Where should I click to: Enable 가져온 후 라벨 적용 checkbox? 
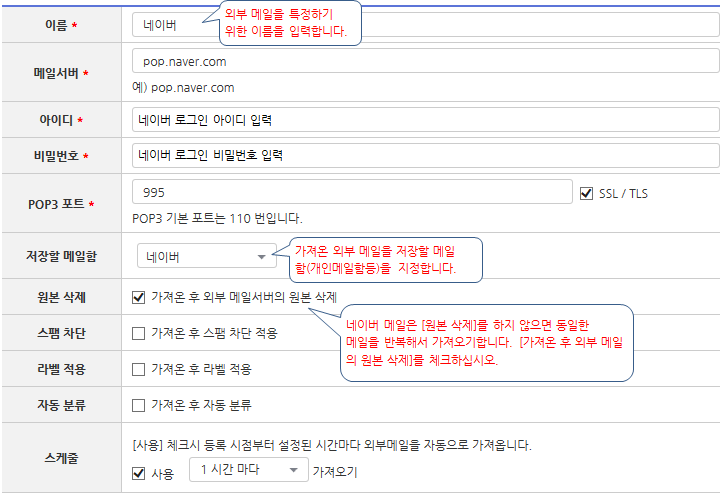139,369
